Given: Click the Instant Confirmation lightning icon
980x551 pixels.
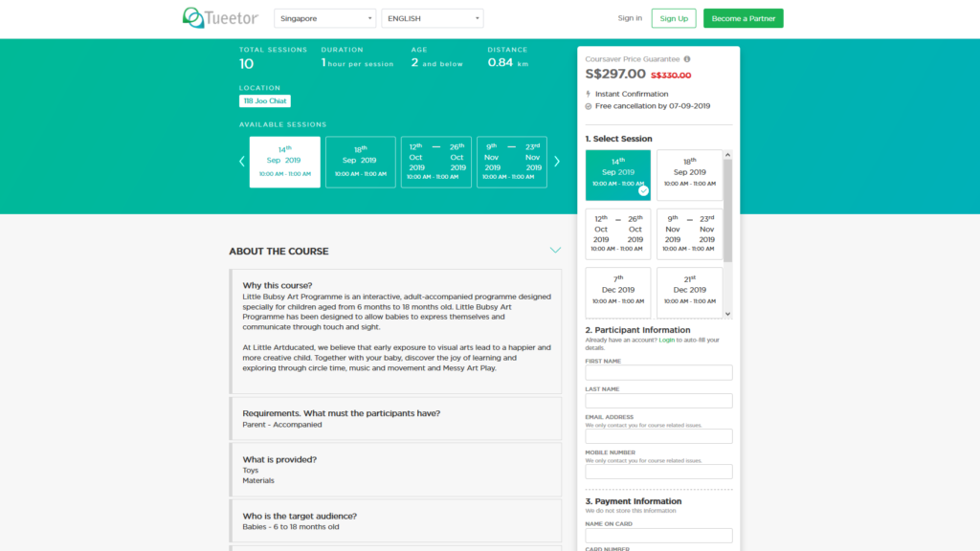Looking at the screenshot, I should point(589,94).
